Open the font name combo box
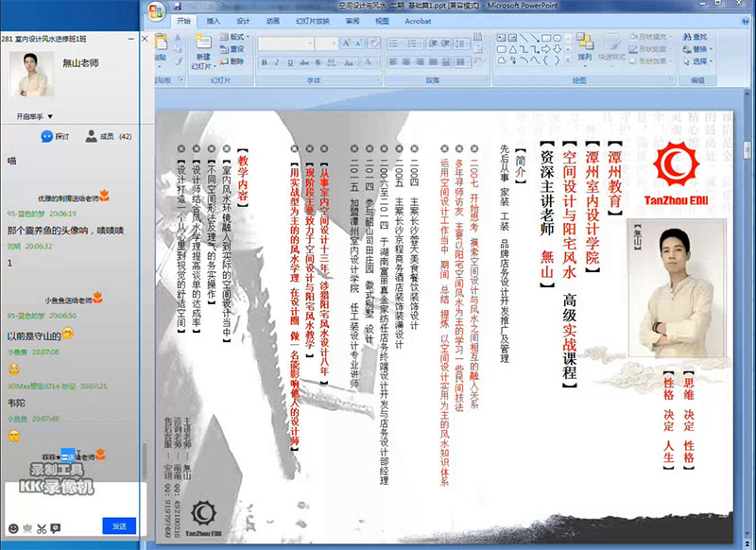This screenshot has width=756, height=550. point(285,43)
